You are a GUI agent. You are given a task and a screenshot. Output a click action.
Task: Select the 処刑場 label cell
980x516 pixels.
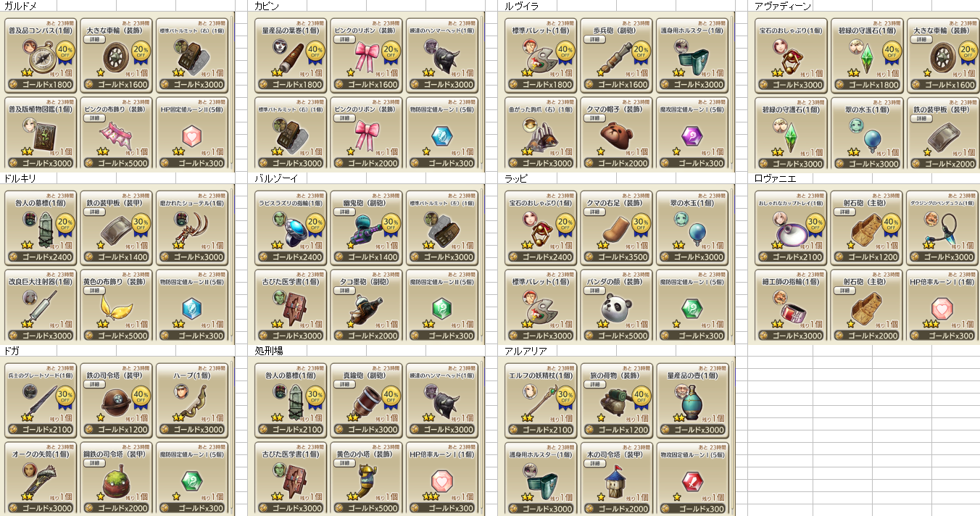pyautogui.click(x=269, y=351)
